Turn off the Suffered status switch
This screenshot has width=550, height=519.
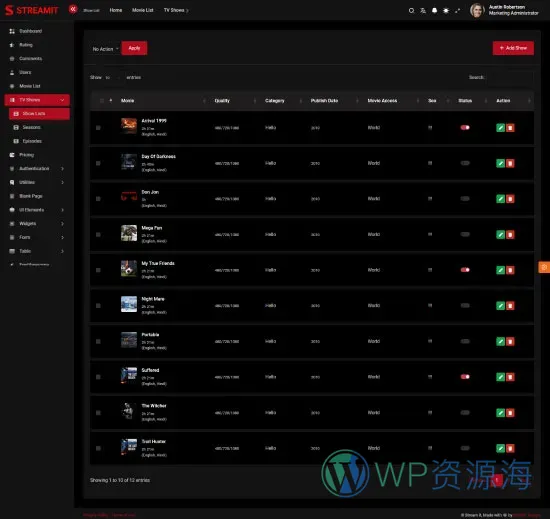click(465, 377)
